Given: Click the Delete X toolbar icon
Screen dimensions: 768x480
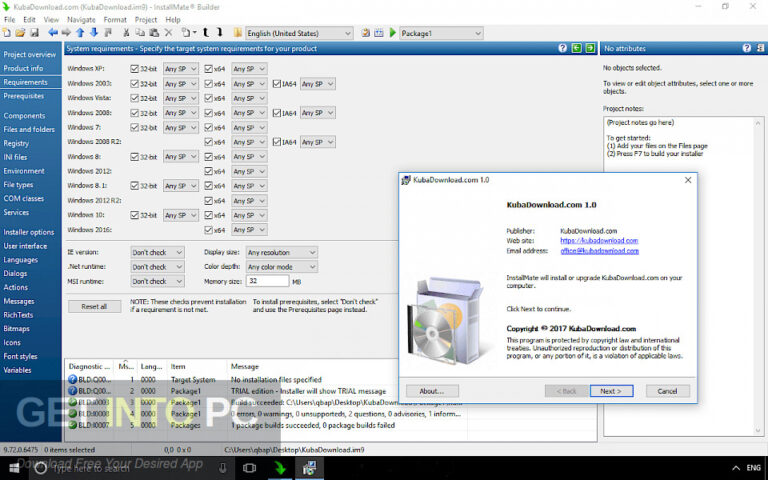Looking at the screenshot, I should pos(168,33).
